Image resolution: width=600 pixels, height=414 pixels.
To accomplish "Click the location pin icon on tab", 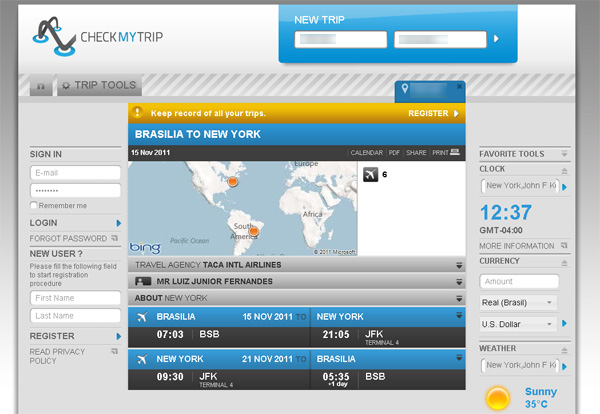I will 404,88.
